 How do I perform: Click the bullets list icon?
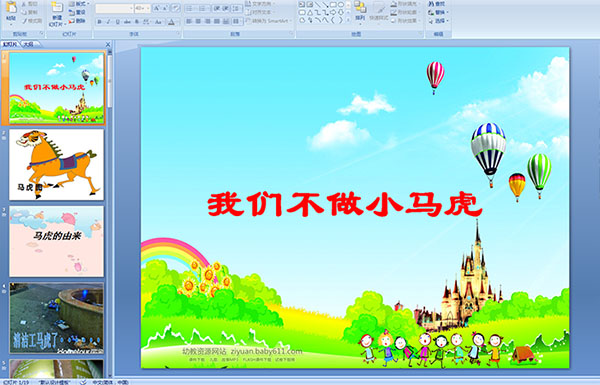tap(191, 8)
